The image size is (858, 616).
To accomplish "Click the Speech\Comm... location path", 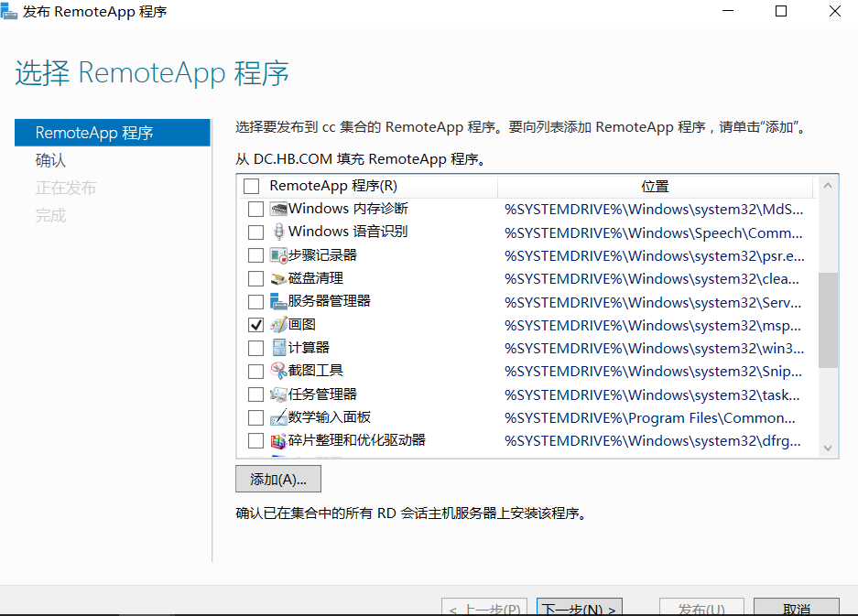I will [654, 233].
